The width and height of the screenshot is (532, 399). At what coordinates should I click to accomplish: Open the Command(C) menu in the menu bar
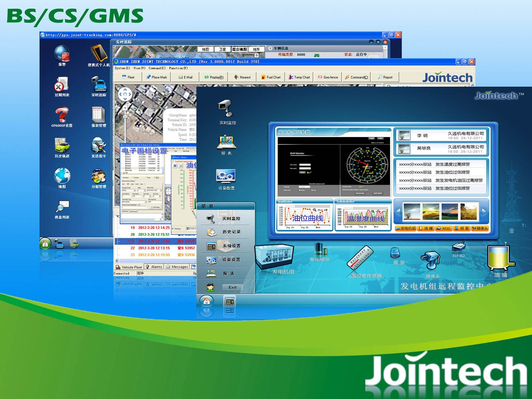tap(157, 68)
